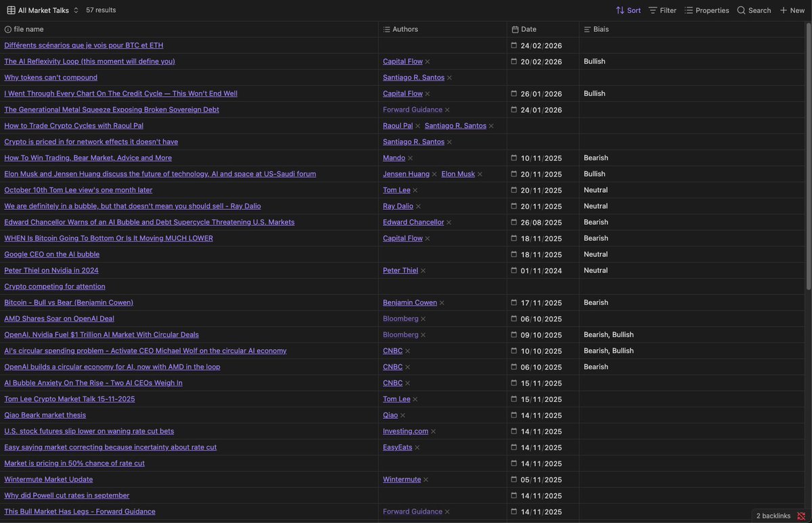Open the Mando author link
The image size is (812, 523).
[394, 158]
